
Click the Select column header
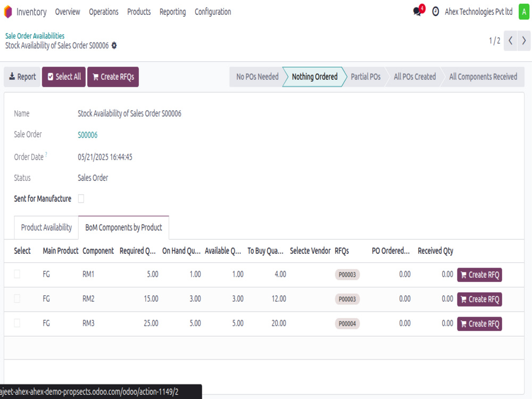click(22, 251)
